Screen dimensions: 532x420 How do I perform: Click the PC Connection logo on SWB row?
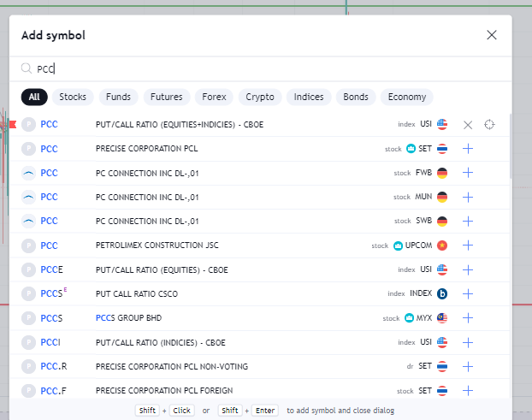(x=28, y=222)
